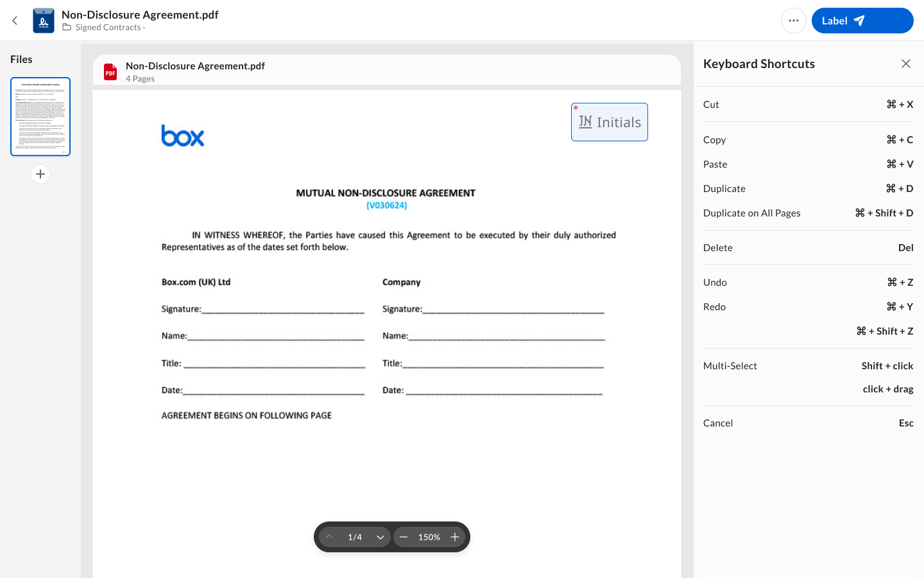Zoom in with the plus button

click(x=455, y=537)
